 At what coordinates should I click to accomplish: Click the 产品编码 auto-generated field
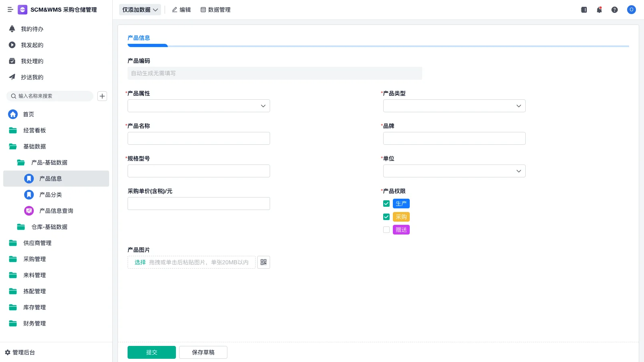click(x=275, y=73)
